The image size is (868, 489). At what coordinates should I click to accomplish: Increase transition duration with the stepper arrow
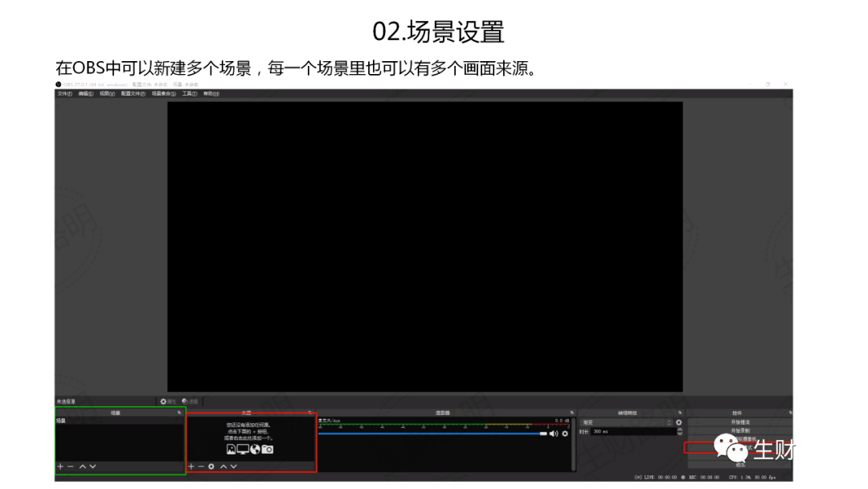click(x=680, y=430)
